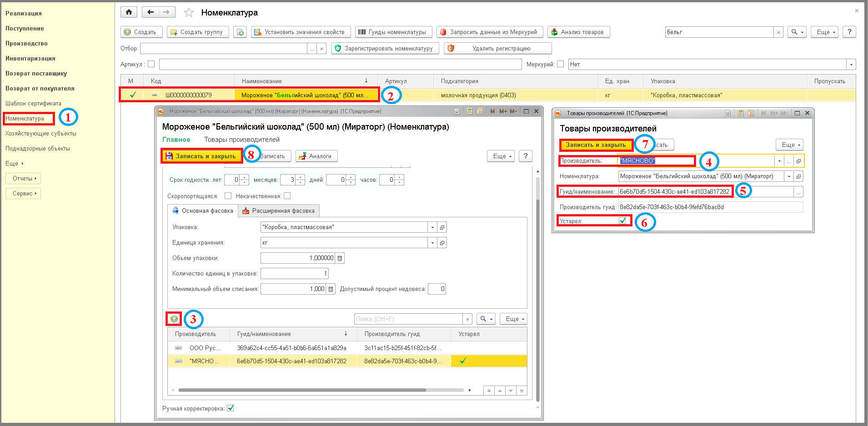Switch to Расширенная фасовка tab
Viewport: 868px width, 426px height.
click(279, 211)
